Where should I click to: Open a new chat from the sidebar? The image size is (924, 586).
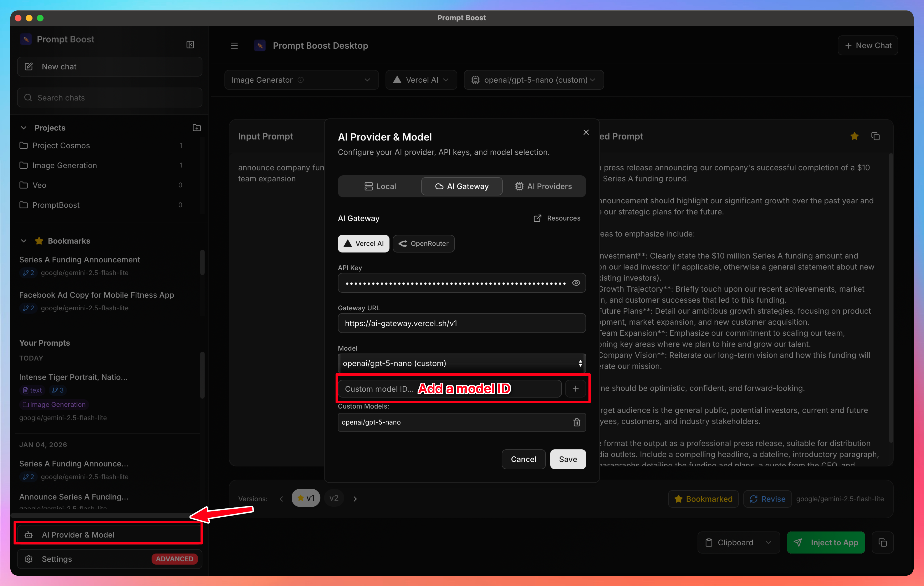point(109,66)
